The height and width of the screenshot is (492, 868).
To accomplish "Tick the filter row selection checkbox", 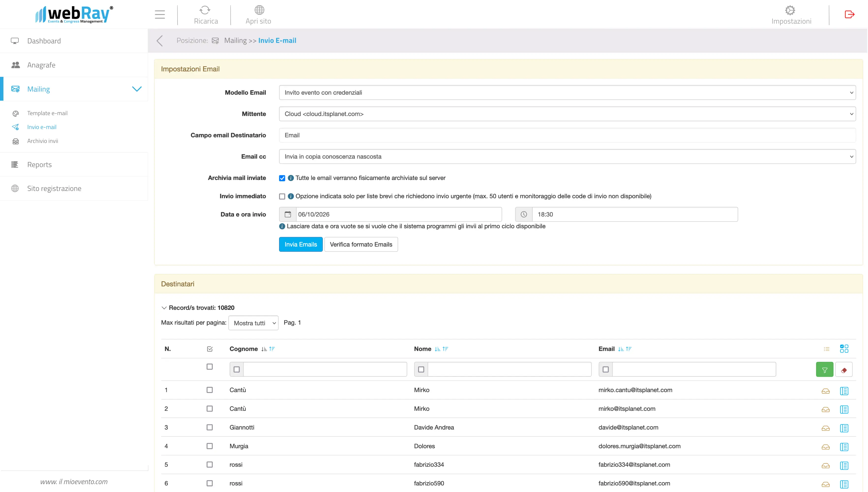I will (x=210, y=367).
